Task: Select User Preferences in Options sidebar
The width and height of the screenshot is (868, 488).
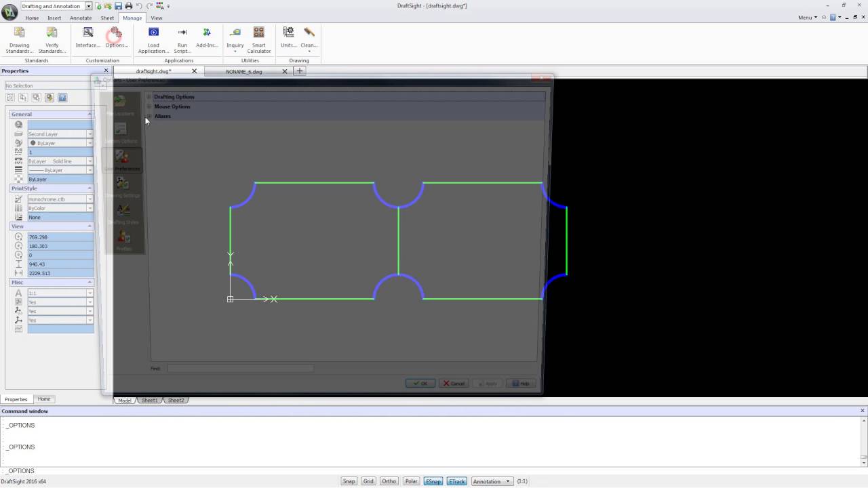Action: [122, 161]
